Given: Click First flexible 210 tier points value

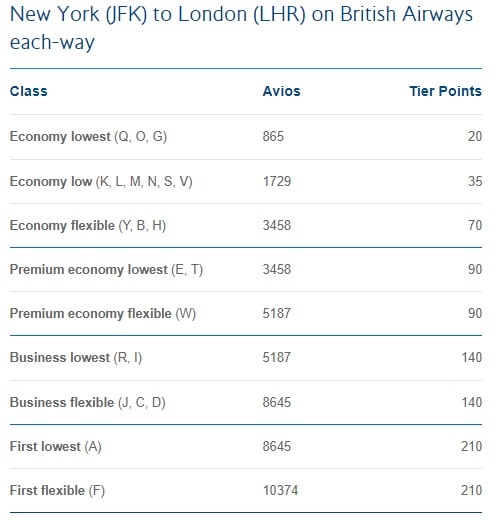Looking at the screenshot, I should (x=472, y=490).
